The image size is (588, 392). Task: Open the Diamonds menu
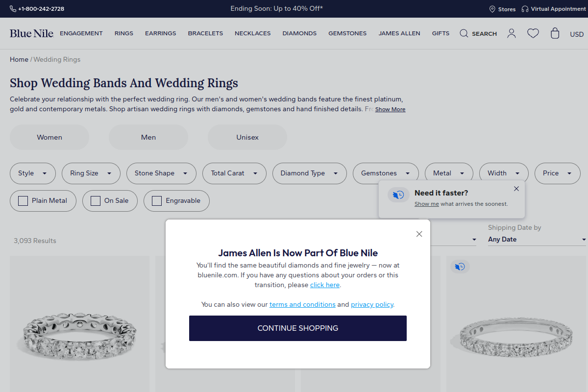[299, 33]
